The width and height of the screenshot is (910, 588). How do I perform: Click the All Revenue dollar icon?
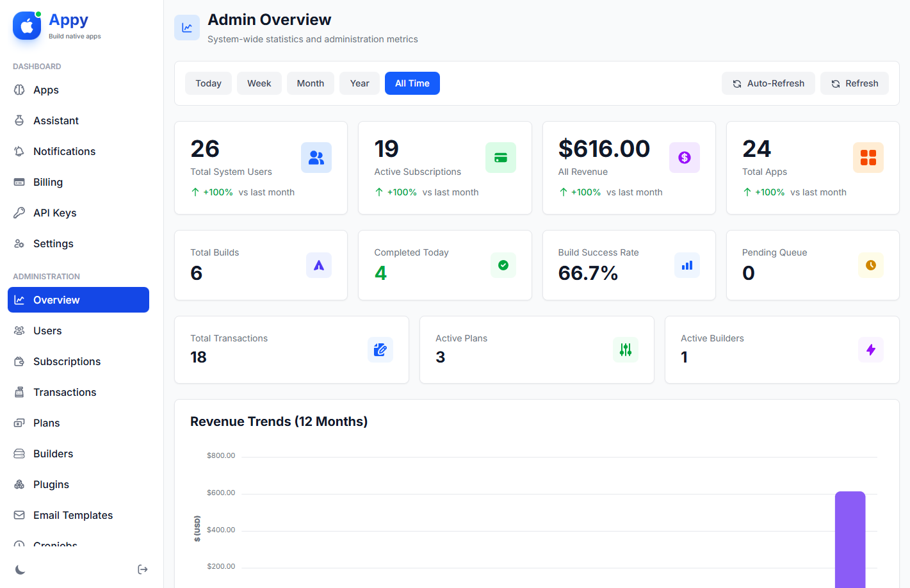684,158
